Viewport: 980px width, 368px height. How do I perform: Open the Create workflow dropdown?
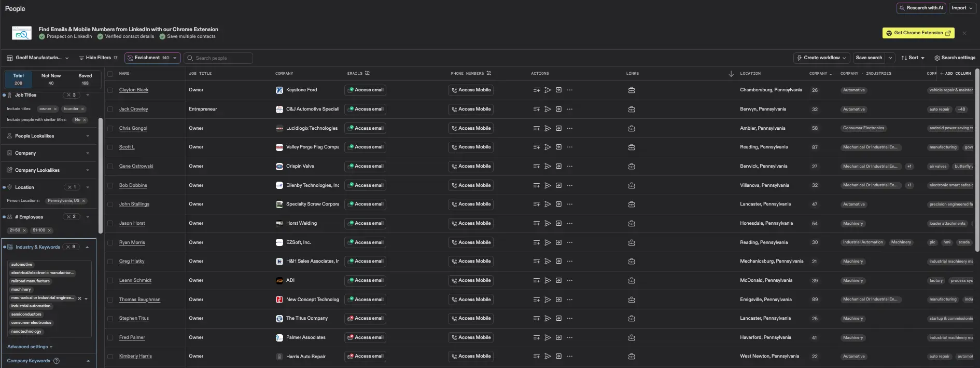(x=822, y=58)
